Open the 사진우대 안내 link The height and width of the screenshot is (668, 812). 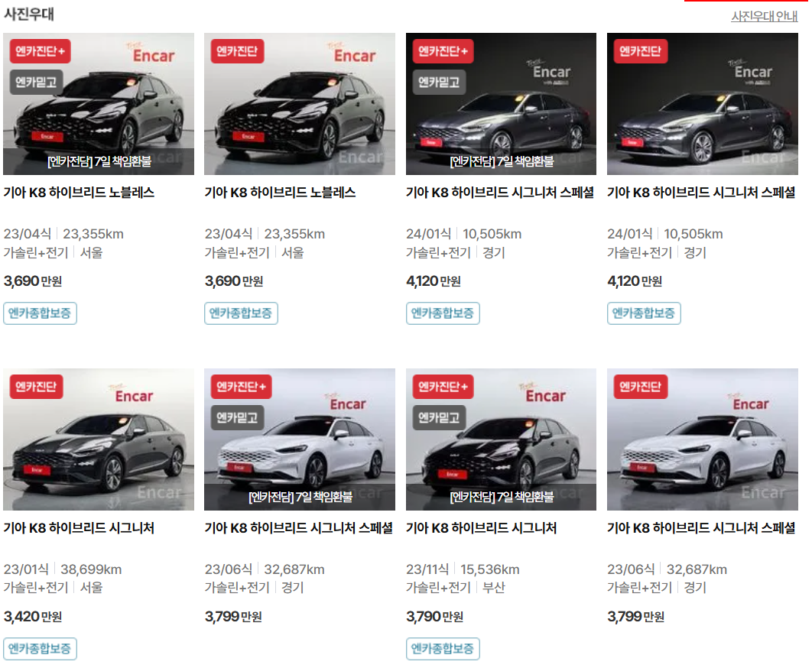[765, 17]
